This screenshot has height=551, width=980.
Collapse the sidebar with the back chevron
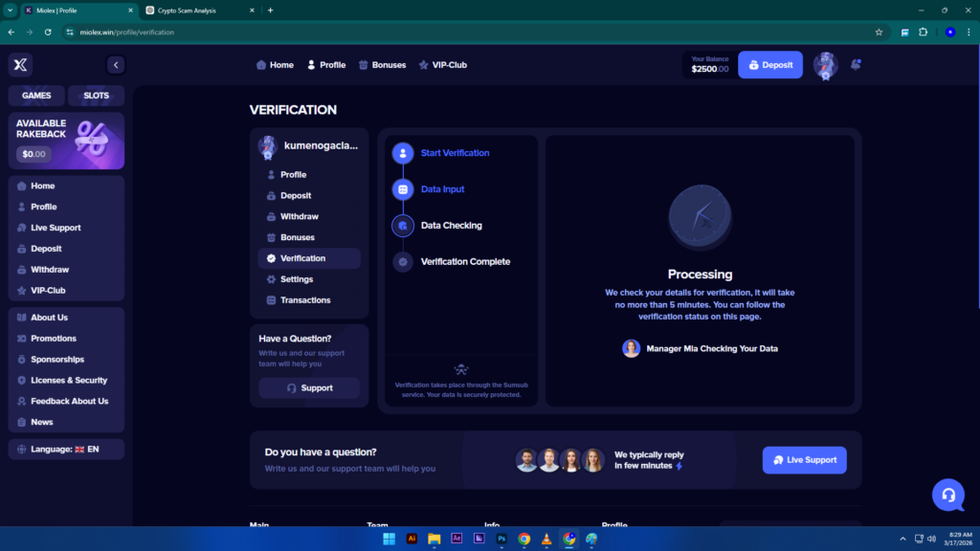click(x=116, y=64)
